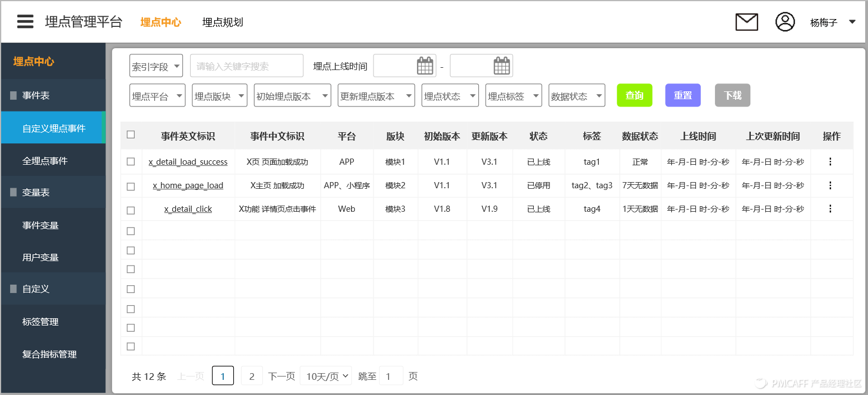Switch to the 埋点中心 top tab
The image size is (868, 395).
point(161,22)
